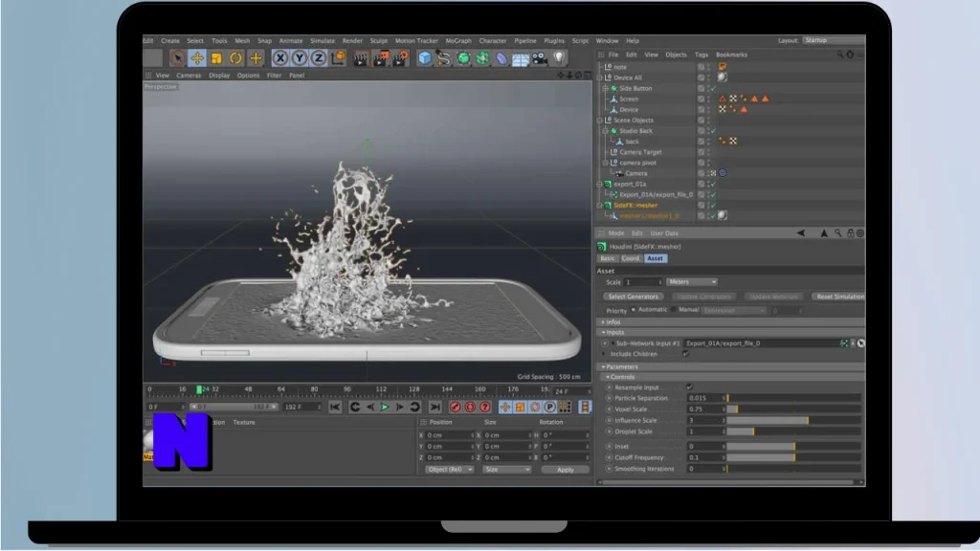Click the Reset Simulation button
The height and width of the screenshot is (551, 980).
(839, 297)
